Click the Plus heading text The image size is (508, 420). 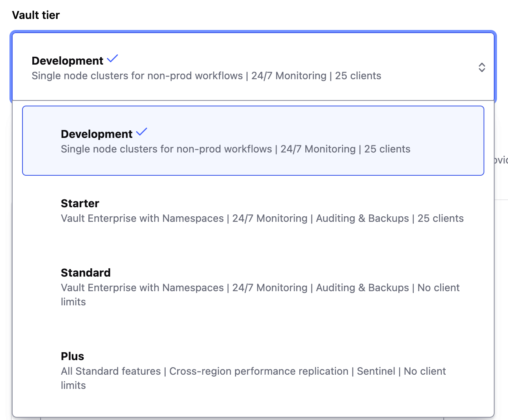click(x=73, y=356)
